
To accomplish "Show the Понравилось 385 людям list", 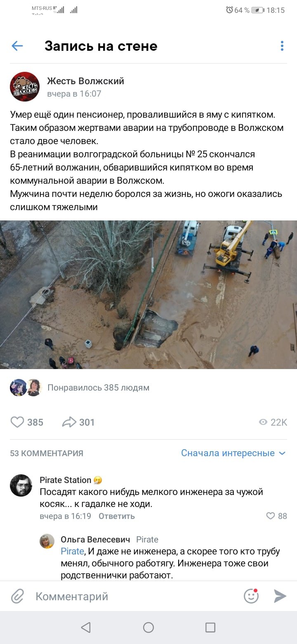I will click(98, 388).
